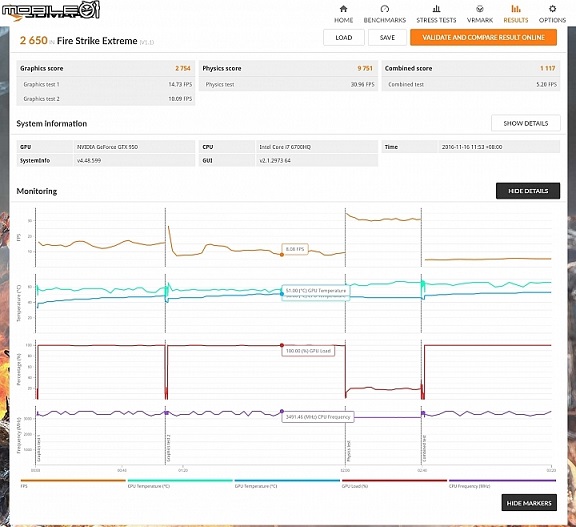Switch to the OPTIONS tab label
576x527 pixels.
[x=552, y=20]
